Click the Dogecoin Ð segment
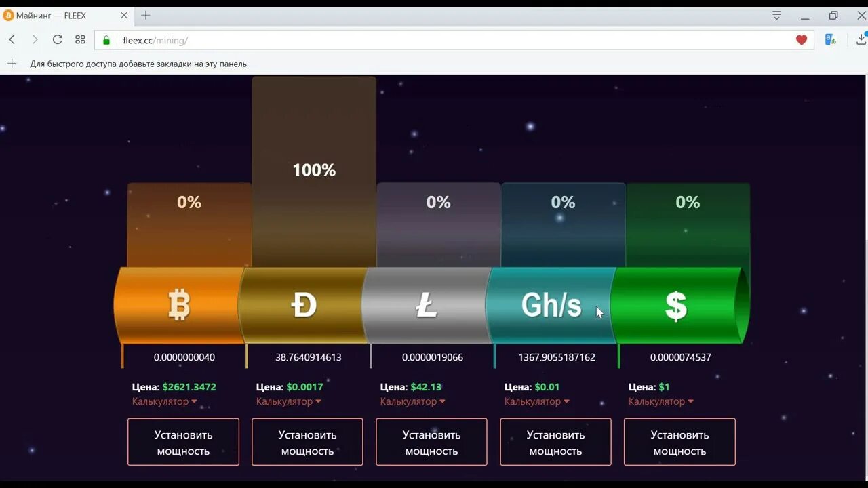 (x=304, y=305)
